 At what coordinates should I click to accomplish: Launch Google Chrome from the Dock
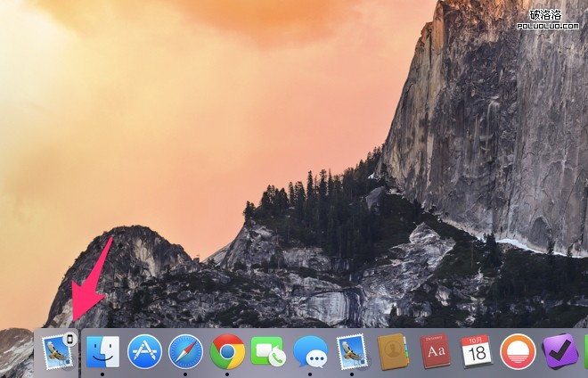[227, 352]
